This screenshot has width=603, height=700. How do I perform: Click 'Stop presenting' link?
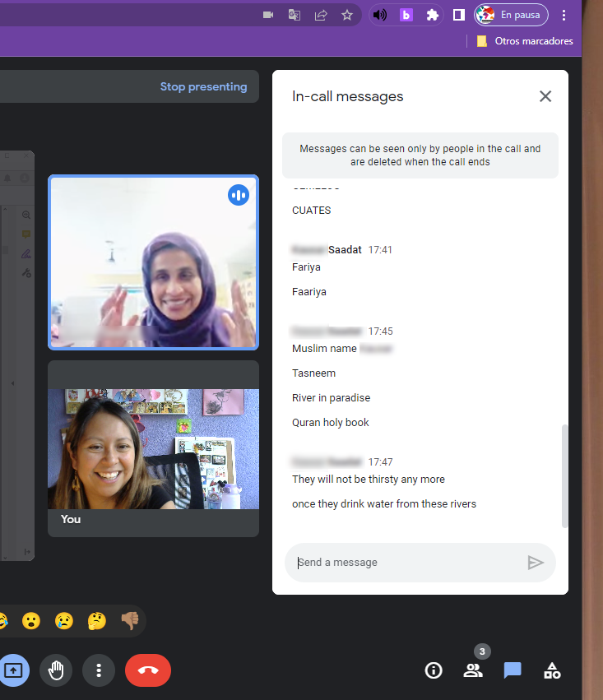click(203, 86)
